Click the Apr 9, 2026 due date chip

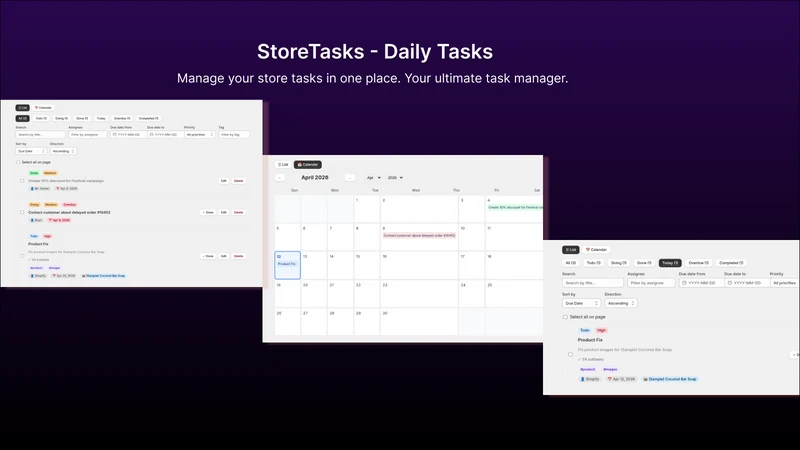[59, 220]
